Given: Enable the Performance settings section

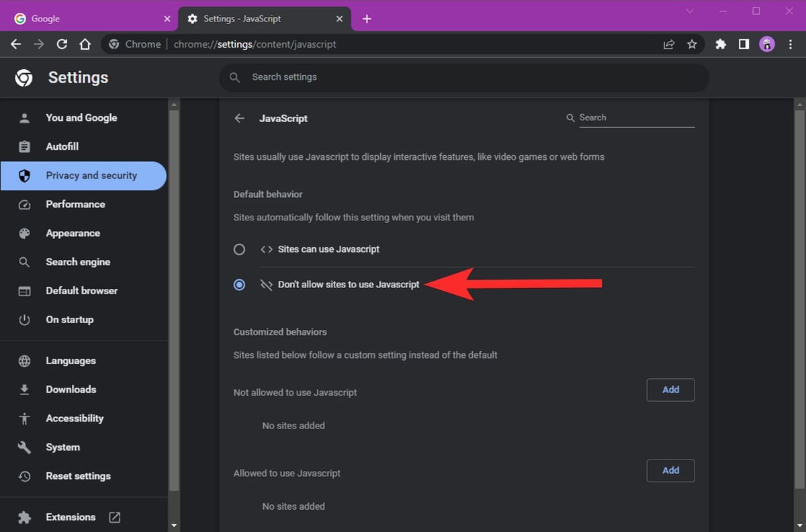Looking at the screenshot, I should 75,204.
